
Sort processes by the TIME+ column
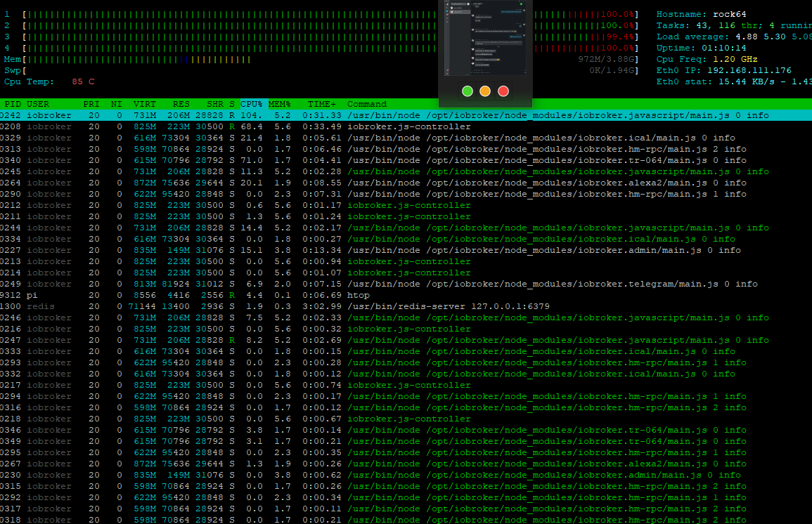coord(321,104)
